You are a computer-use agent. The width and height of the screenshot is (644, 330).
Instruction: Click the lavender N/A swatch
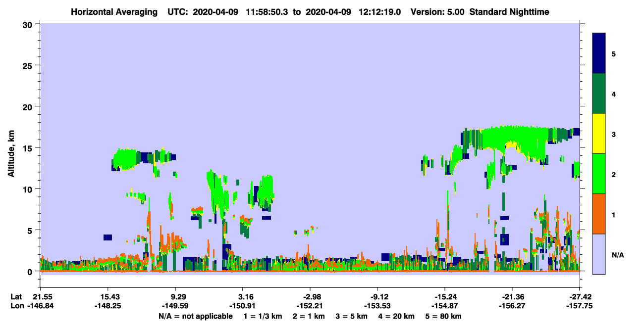tap(599, 254)
